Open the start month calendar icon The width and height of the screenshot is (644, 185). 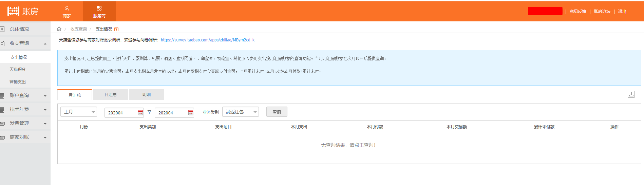[140, 113]
